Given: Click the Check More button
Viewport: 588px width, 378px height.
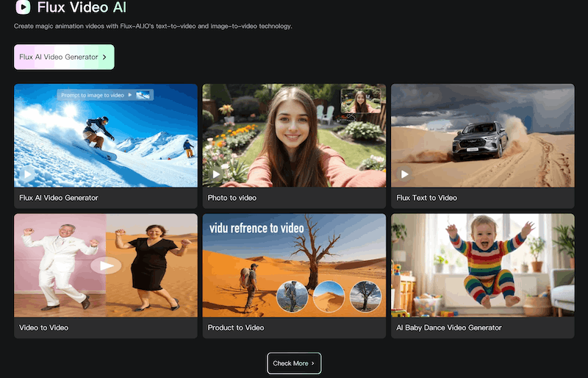Looking at the screenshot, I should coord(294,363).
